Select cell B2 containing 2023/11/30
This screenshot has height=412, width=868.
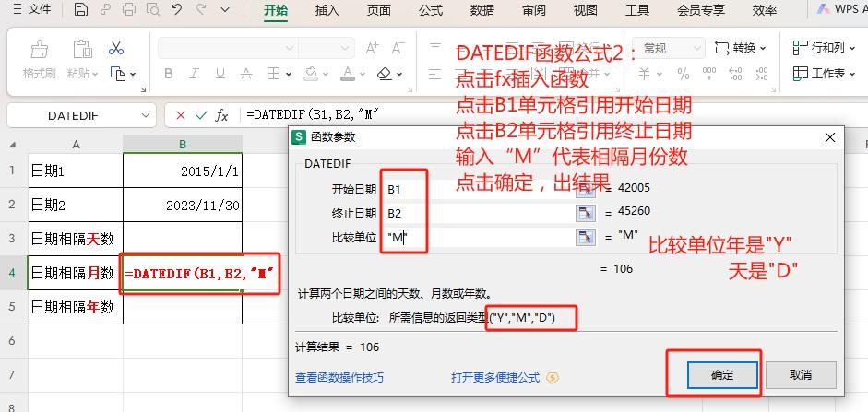[183, 205]
